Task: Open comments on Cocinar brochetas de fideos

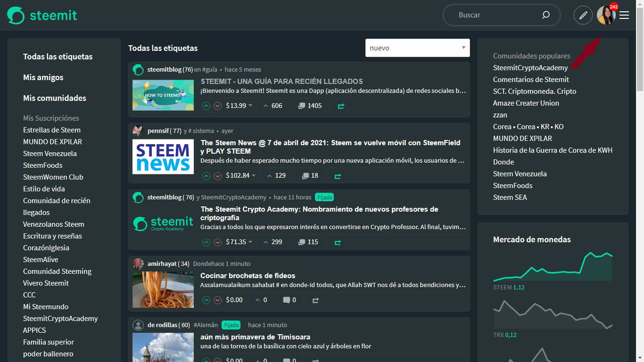Action: click(x=289, y=300)
